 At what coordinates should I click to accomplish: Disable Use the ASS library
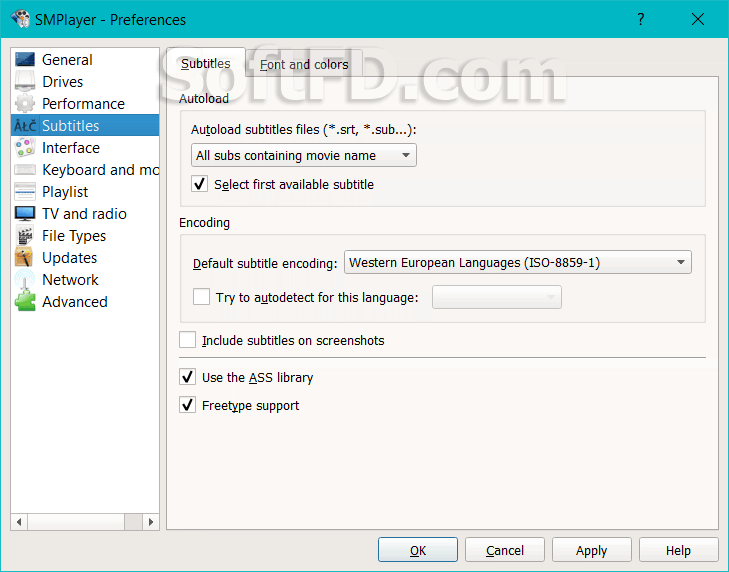(x=187, y=377)
